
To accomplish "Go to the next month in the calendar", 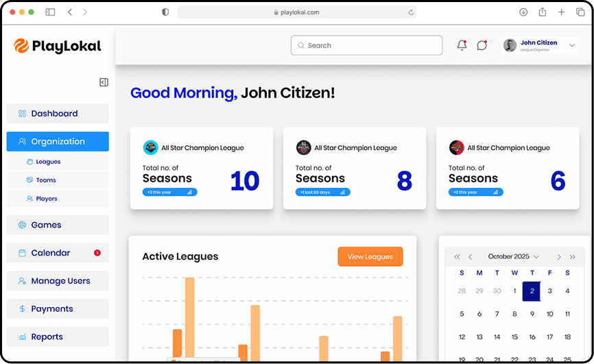I will pos(559,257).
